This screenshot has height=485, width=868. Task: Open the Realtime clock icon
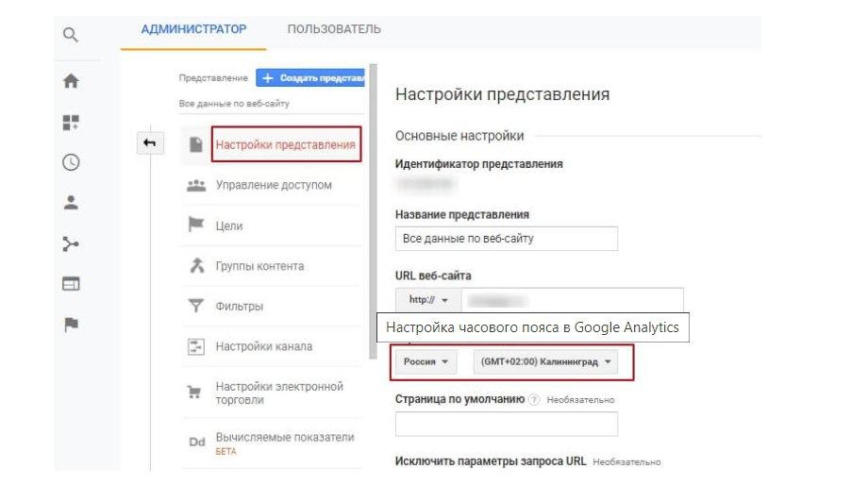[x=71, y=162]
